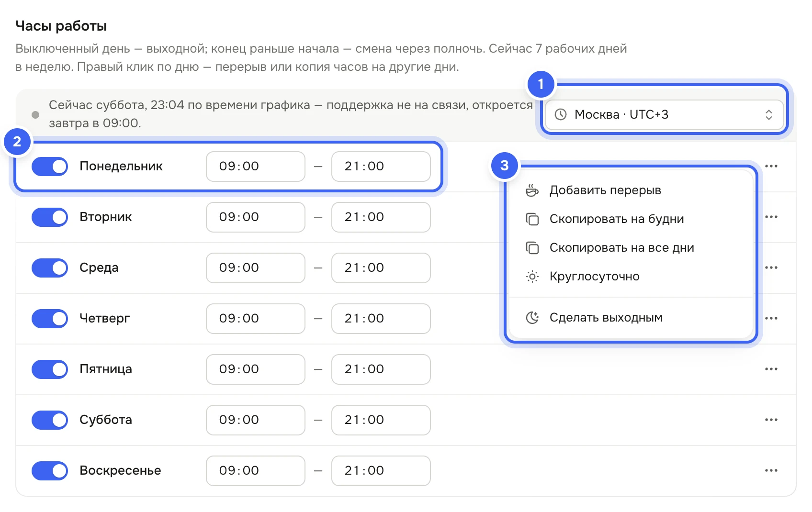Disable the Вторник toggle
The height and width of the screenshot is (512, 812).
click(50, 217)
